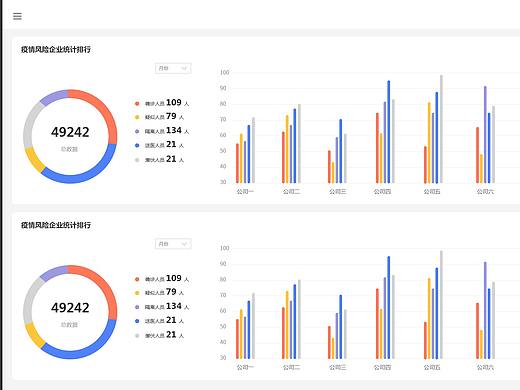Click the yellow legend dot beside 79 in upper card
520x390 pixels.
[137, 117]
